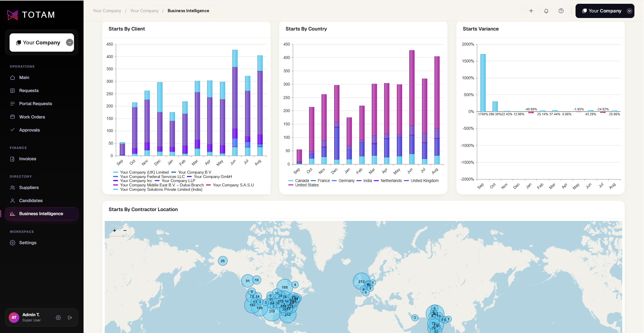644x333 pixels.
Task: Open Candidates menu item
Action: click(41, 201)
